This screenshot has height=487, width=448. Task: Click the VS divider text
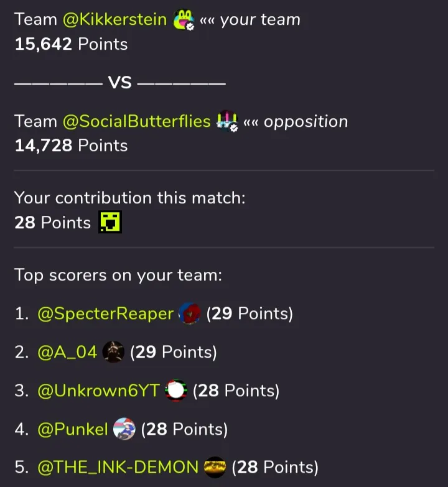pos(120,83)
